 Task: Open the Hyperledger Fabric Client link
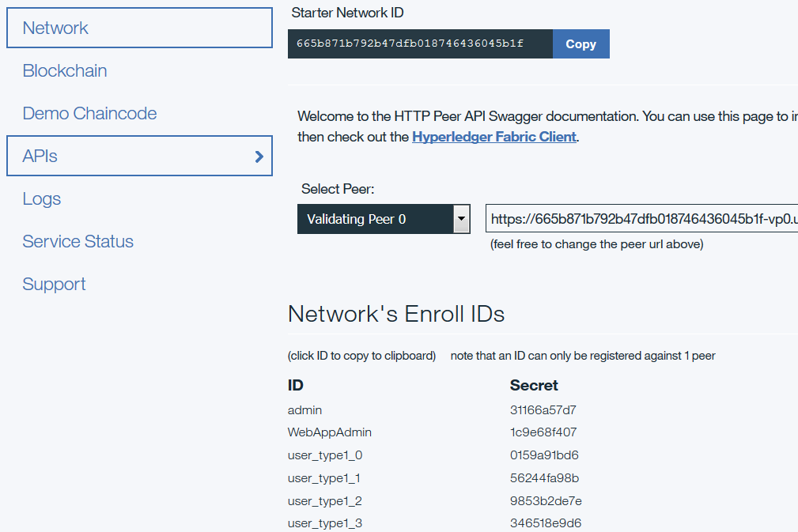(494, 136)
